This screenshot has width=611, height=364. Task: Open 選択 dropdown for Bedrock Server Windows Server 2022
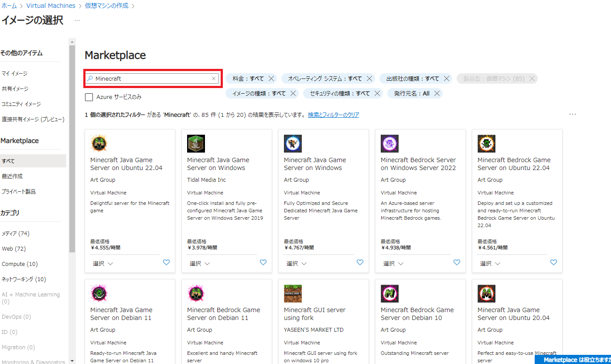(x=393, y=263)
